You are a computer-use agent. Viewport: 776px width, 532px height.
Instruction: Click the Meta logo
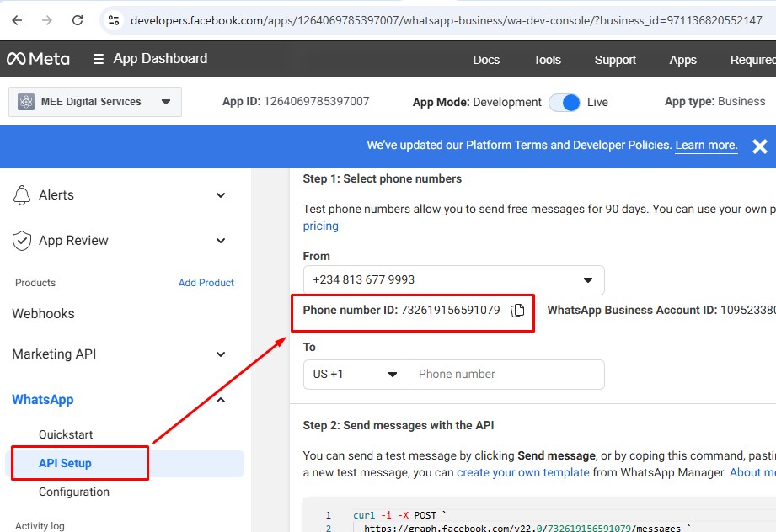(x=38, y=59)
